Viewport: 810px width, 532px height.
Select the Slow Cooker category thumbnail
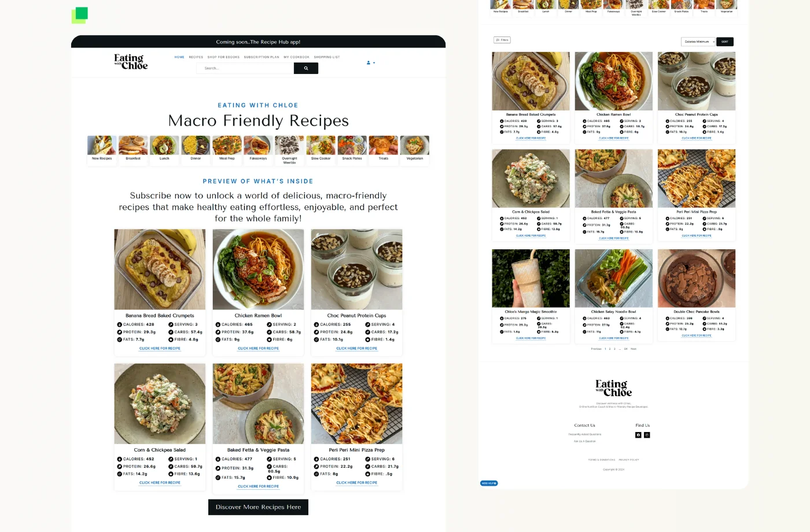coord(321,149)
